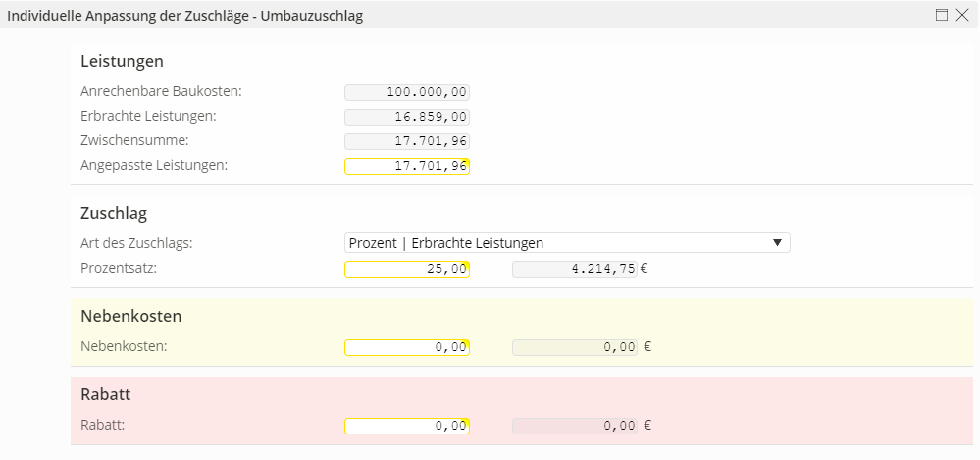Click the Zuschlag section heading
Viewport: 980px width, 460px height.
[x=114, y=213]
